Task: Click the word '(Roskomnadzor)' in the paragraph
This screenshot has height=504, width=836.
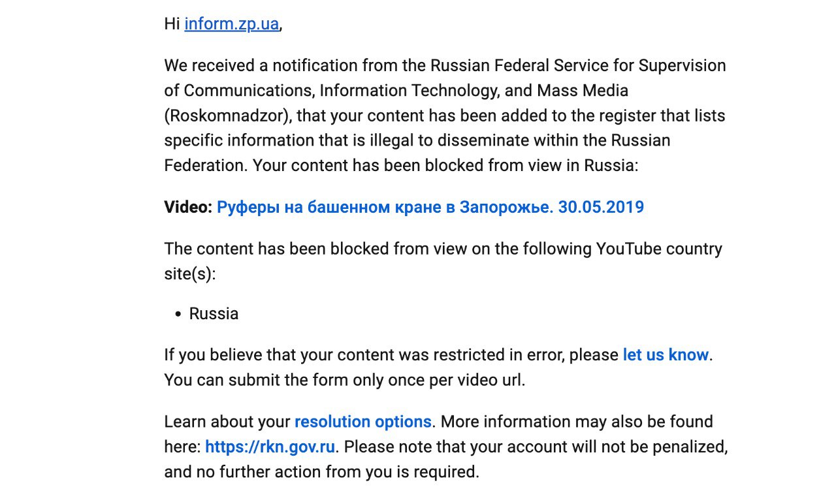Action: tap(227, 116)
